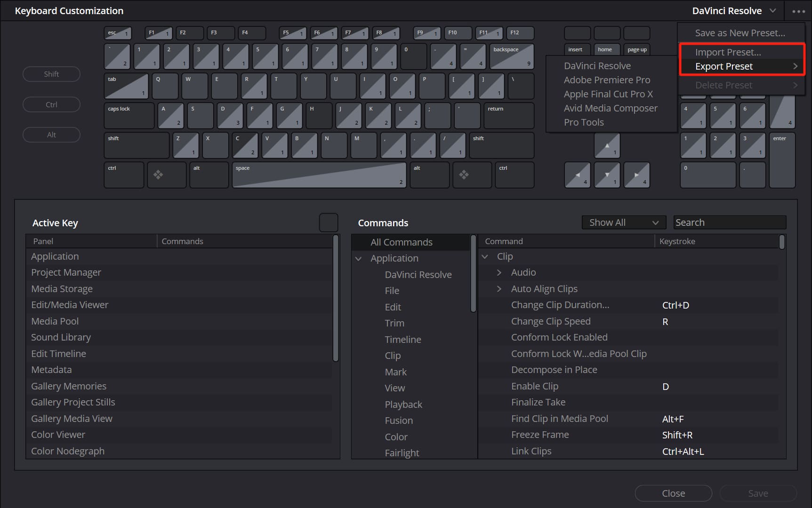Click the Close button

coord(673,493)
